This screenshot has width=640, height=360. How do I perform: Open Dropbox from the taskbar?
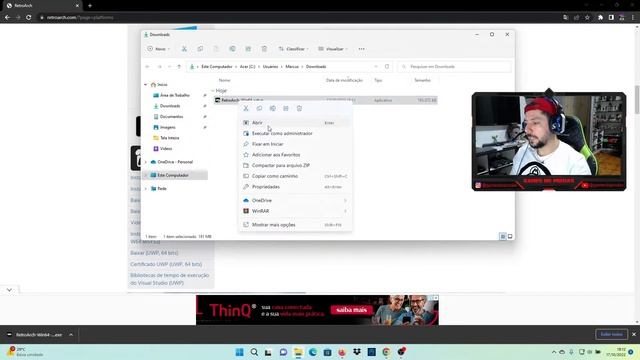[357, 352]
